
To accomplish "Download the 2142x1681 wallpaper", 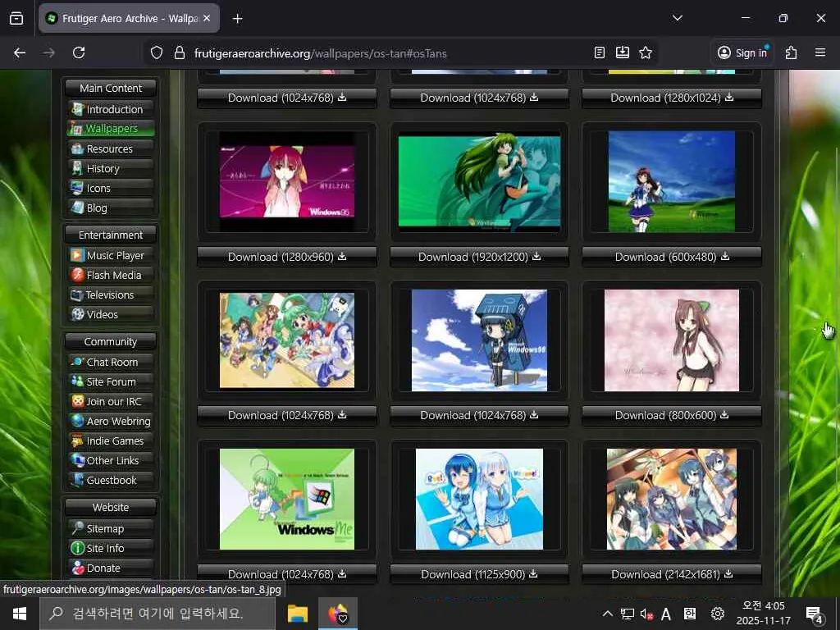I will [672, 574].
